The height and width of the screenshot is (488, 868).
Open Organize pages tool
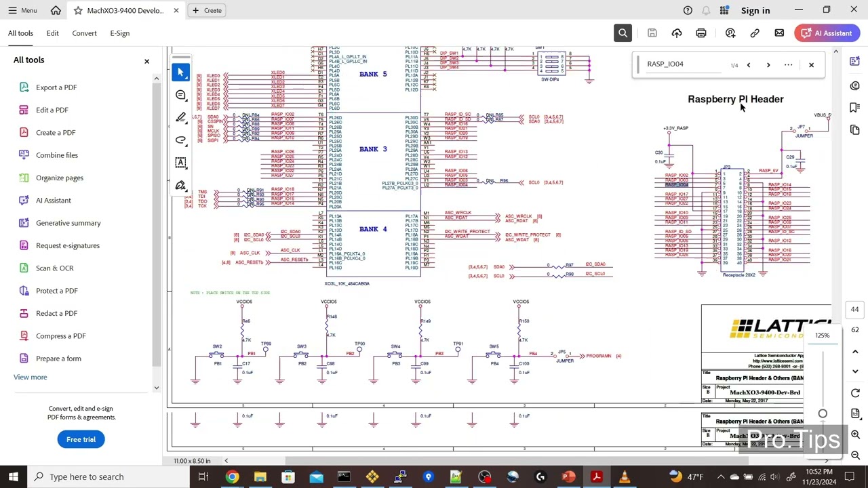pos(60,178)
